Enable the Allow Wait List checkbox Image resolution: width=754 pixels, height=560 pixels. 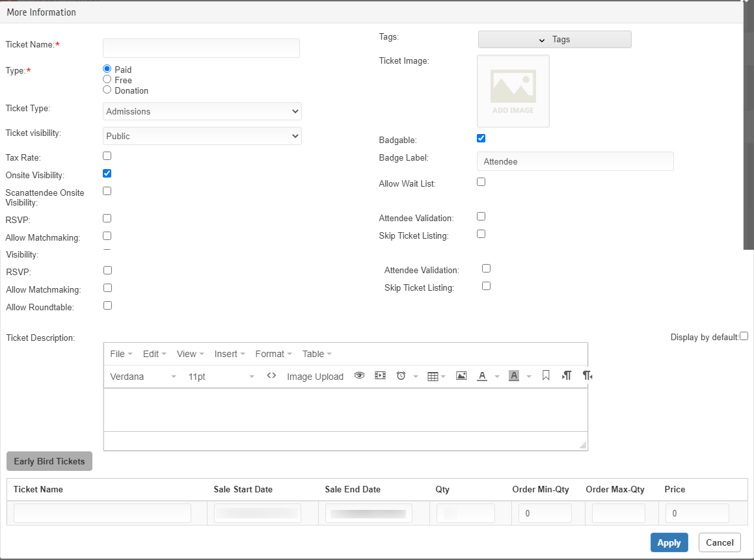point(481,181)
